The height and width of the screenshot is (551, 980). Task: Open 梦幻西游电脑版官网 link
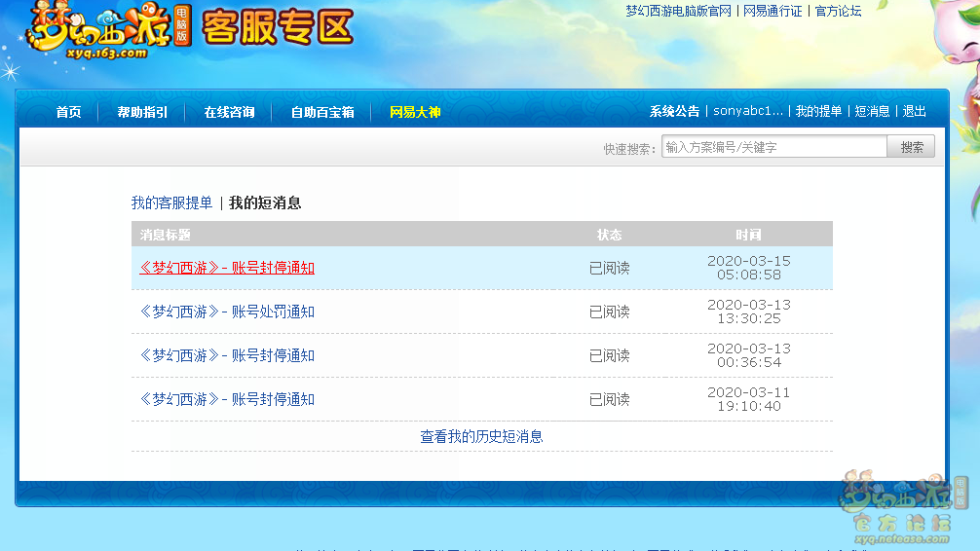[678, 12]
